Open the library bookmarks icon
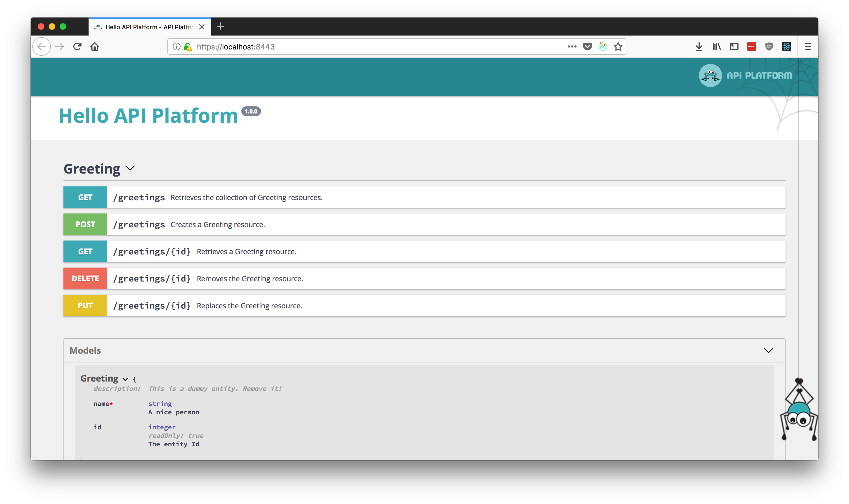Image resolution: width=849 pixels, height=504 pixels. [716, 46]
